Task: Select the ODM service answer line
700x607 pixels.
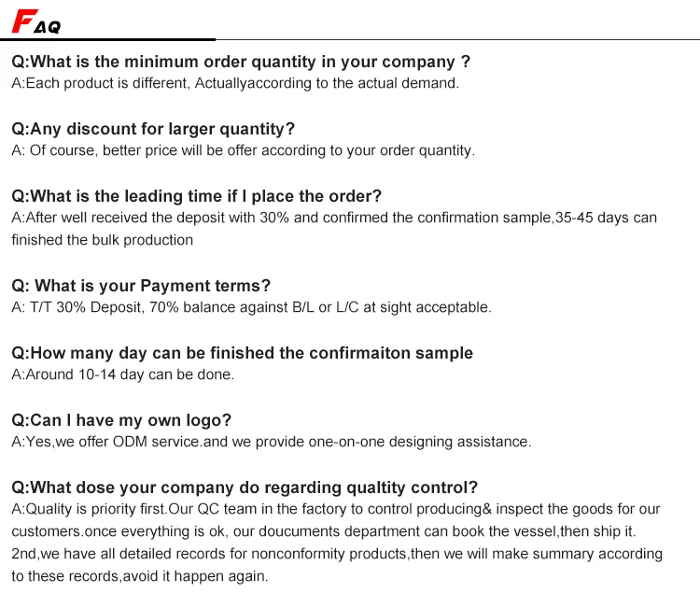Action: point(271,442)
